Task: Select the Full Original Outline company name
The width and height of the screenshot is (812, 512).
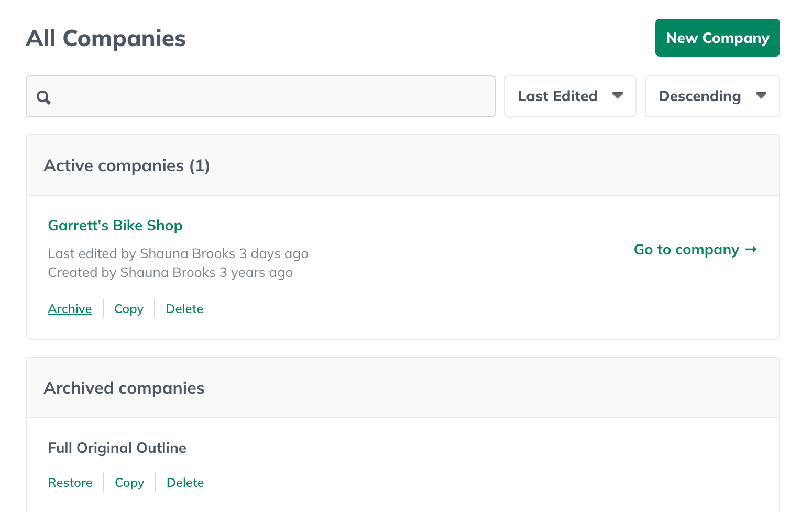Action: coord(117,448)
